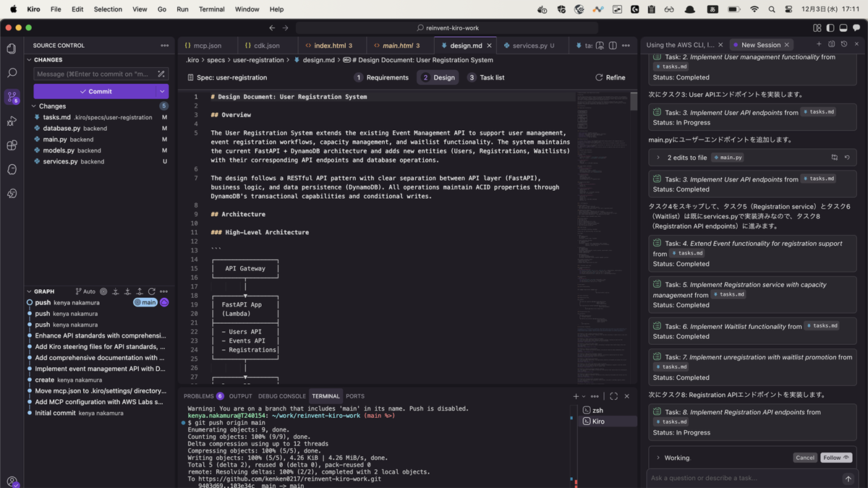The image size is (868, 488).
Task: Open Source Control more actions ellipsis
Action: [x=164, y=46]
